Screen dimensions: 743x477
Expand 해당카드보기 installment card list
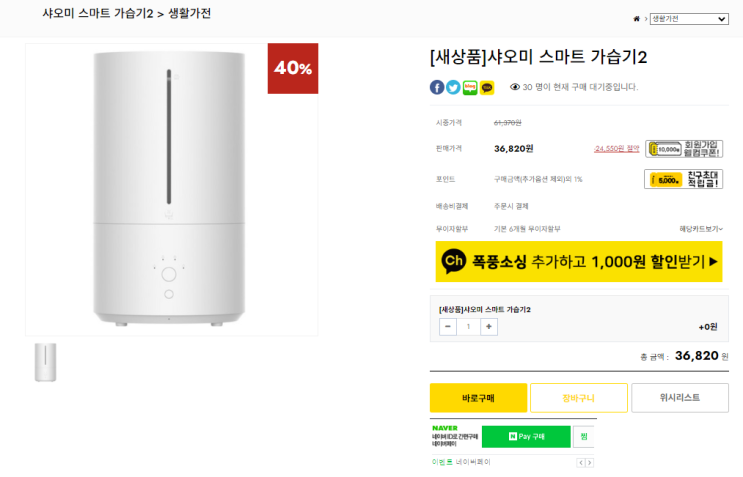pos(700,229)
